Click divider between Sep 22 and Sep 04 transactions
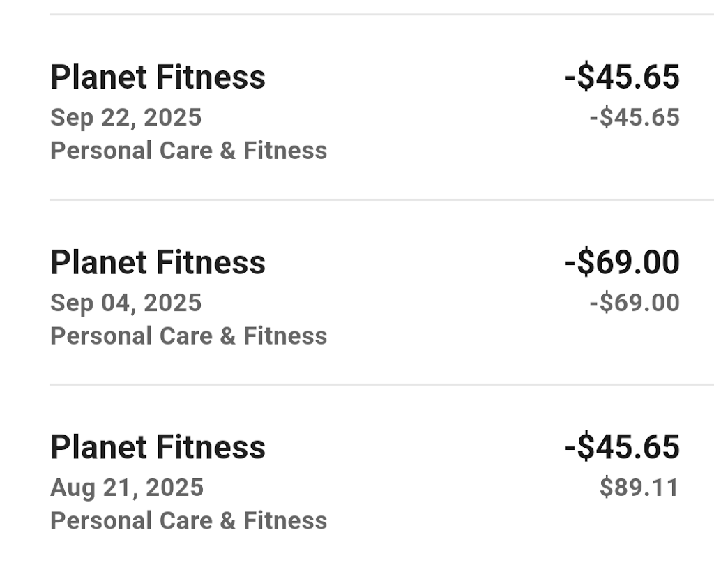The width and height of the screenshot is (714, 588). click(381, 199)
